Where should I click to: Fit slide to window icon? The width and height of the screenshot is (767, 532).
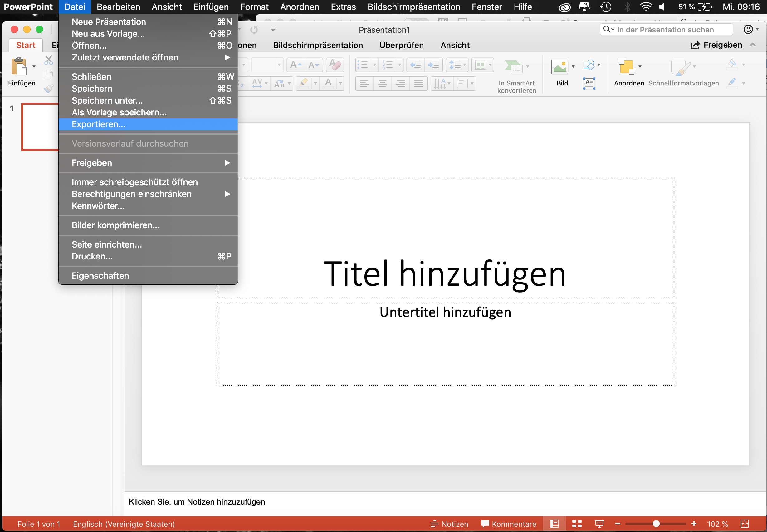[745, 524]
